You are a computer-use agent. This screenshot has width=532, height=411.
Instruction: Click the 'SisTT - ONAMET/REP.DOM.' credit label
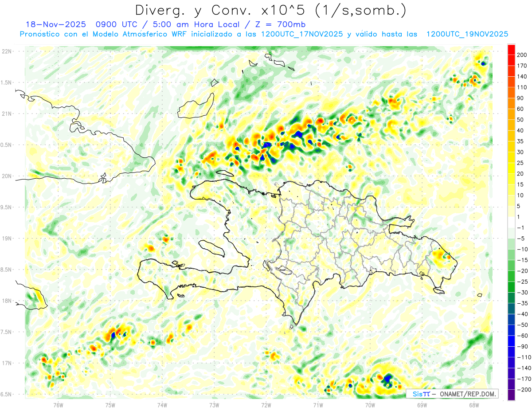[x=452, y=394]
